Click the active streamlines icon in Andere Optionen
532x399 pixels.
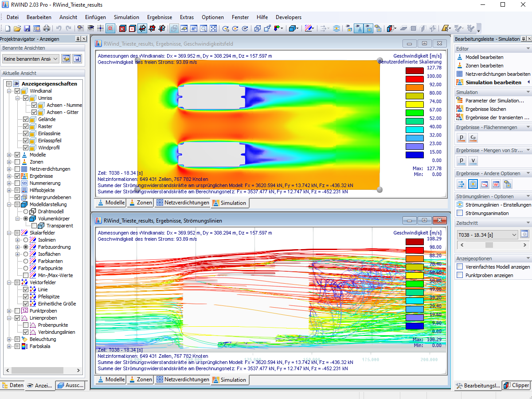tap(473, 184)
